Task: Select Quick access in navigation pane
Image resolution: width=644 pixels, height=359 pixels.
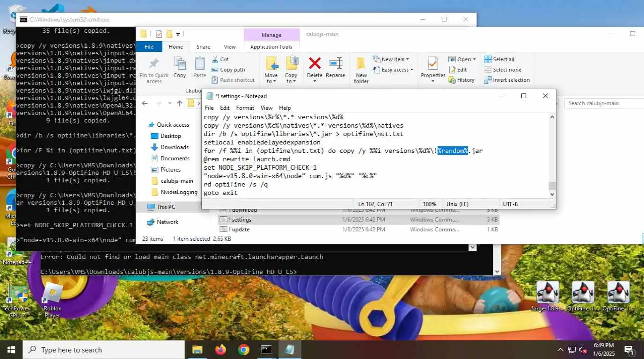Action: [x=173, y=125]
